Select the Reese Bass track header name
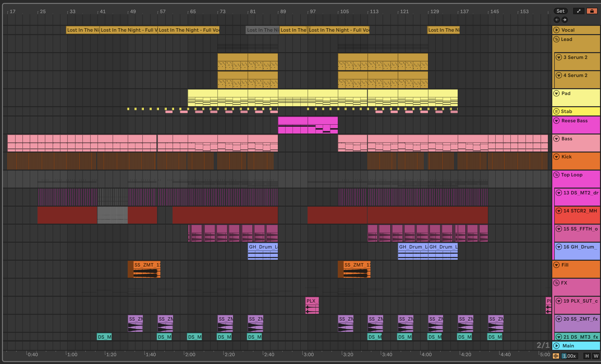 (x=574, y=121)
